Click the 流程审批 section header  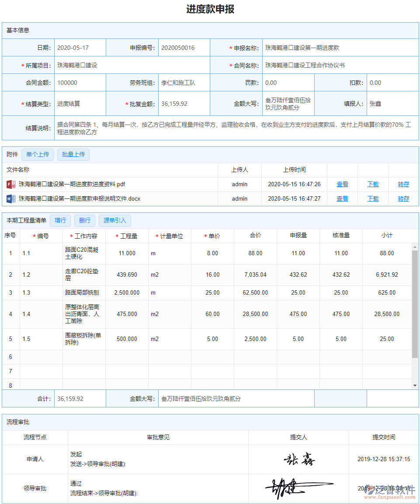tap(18, 422)
